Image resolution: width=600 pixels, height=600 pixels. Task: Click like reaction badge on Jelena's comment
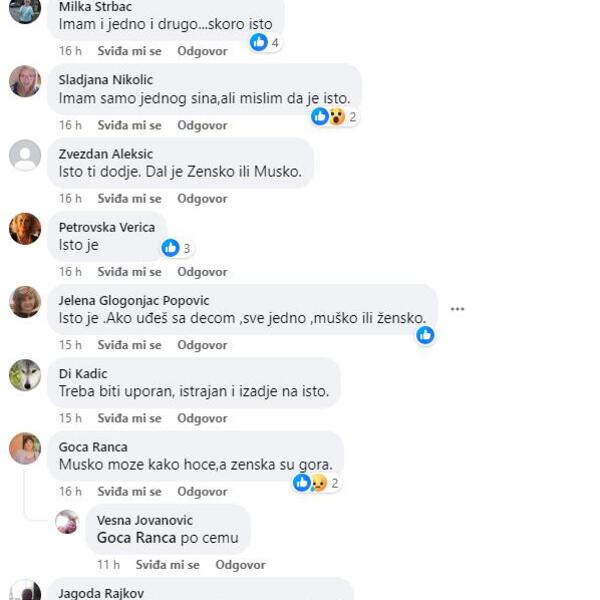pos(425,335)
